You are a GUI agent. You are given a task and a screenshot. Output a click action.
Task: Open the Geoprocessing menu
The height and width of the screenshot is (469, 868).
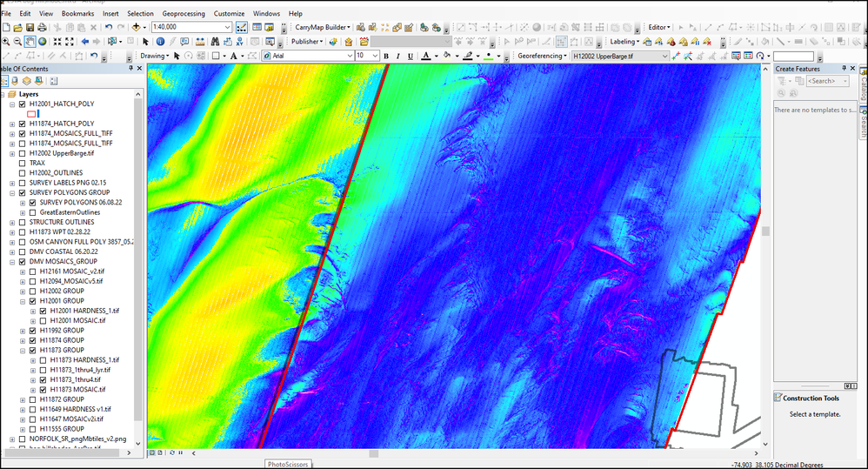(x=184, y=14)
